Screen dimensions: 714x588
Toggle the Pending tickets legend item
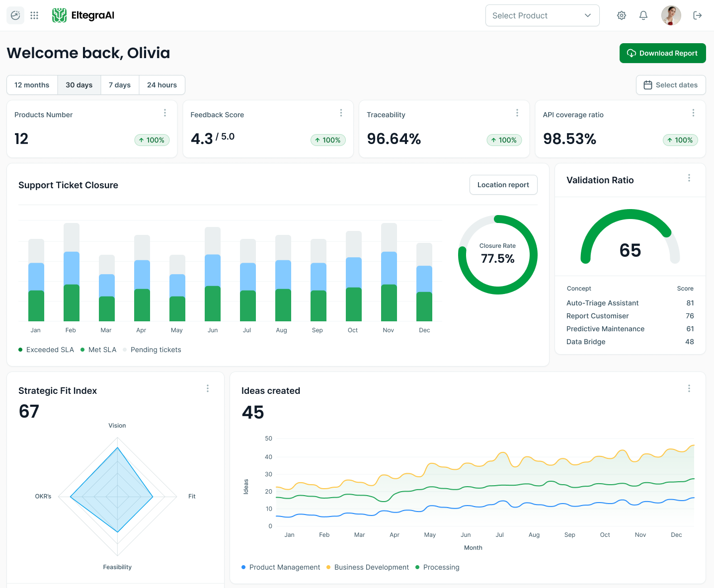click(x=152, y=350)
